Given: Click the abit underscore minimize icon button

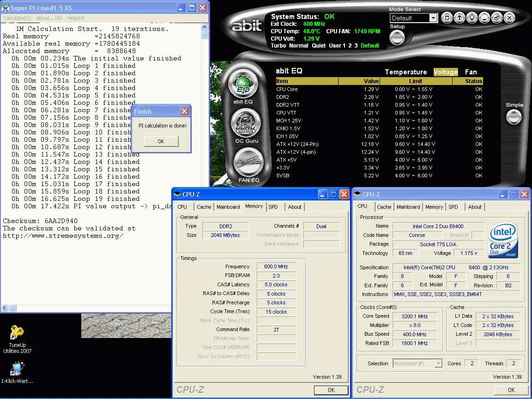Looking at the screenshot, I should click(484, 18).
